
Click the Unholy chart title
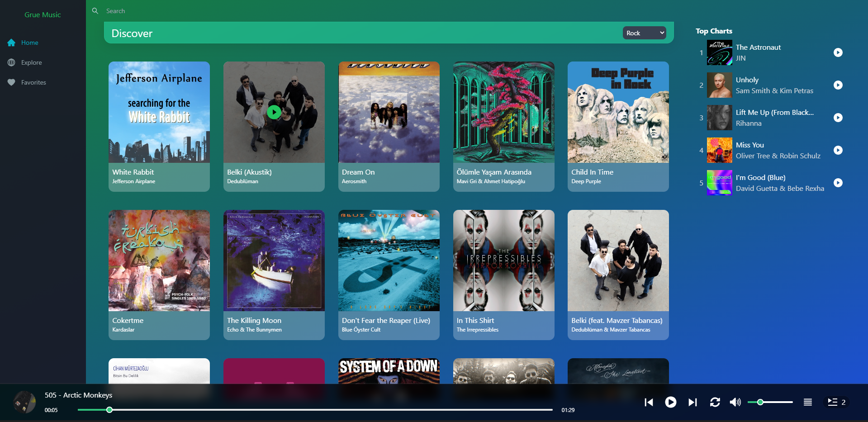(x=747, y=80)
